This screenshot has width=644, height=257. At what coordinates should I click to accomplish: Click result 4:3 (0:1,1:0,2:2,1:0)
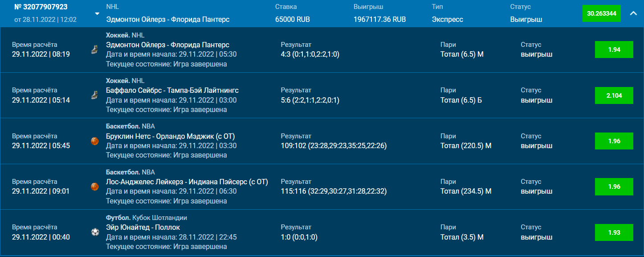pyautogui.click(x=310, y=54)
